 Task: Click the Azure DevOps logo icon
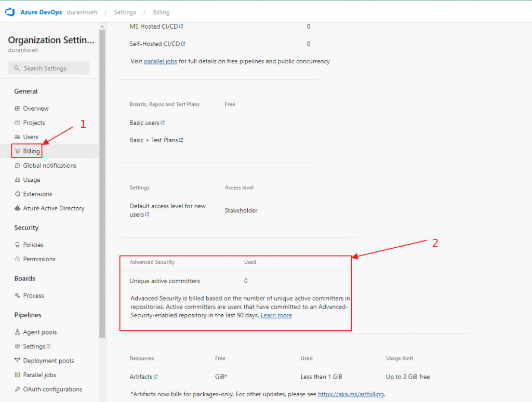point(10,12)
